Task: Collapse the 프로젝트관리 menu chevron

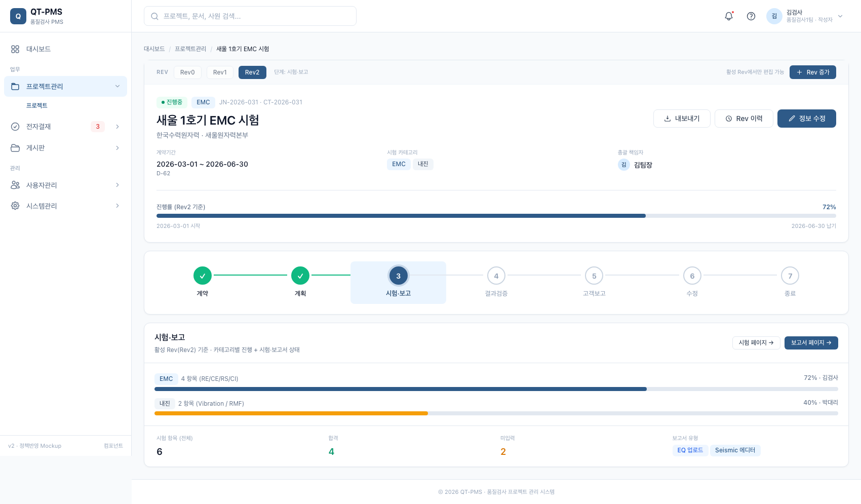Action: click(x=118, y=87)
